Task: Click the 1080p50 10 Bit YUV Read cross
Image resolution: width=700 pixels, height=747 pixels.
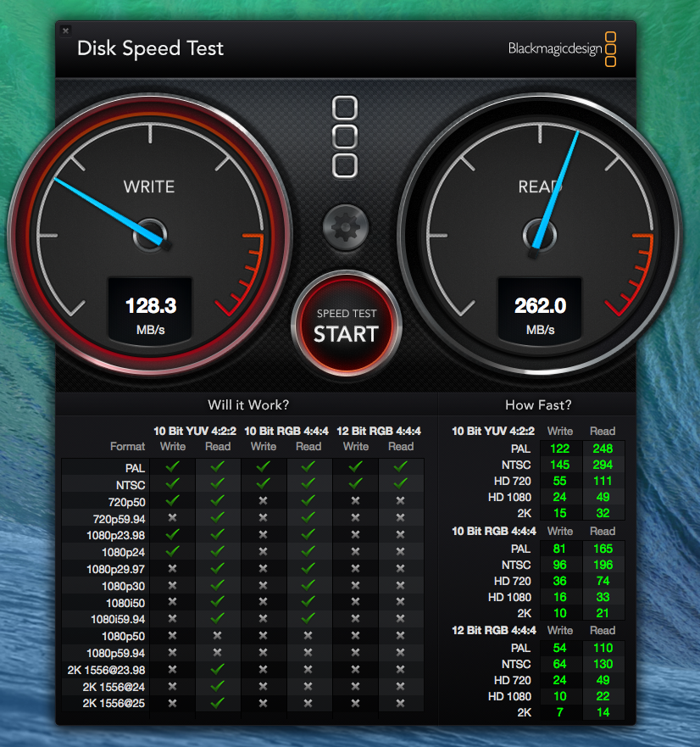Action: pos(218,636)
